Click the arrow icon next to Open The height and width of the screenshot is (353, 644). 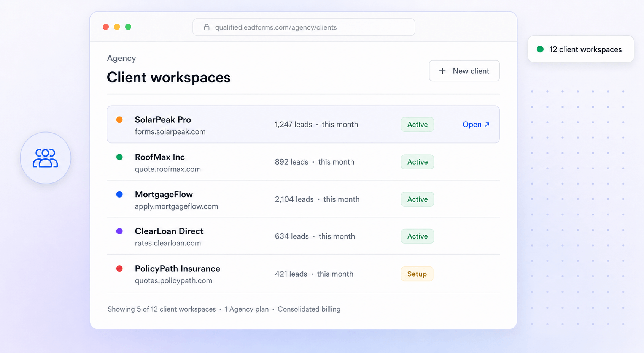[487, 124]
